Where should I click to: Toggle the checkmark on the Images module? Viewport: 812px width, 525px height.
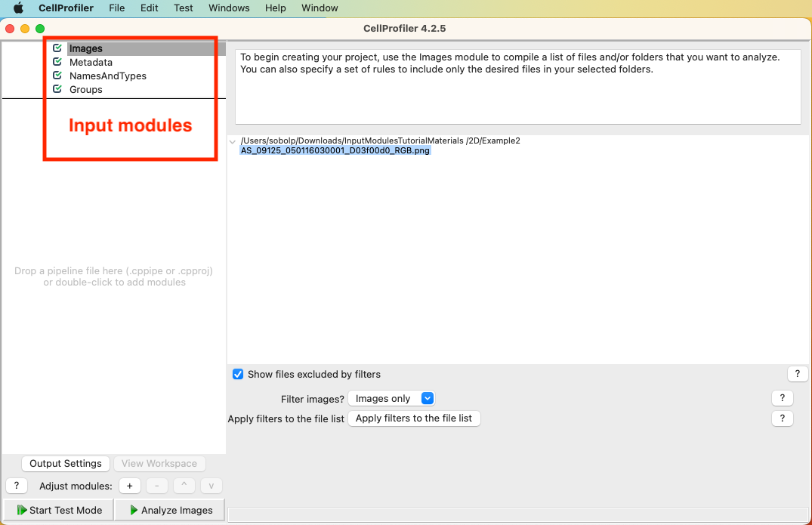pyautogui.click(x=56, y=48)
